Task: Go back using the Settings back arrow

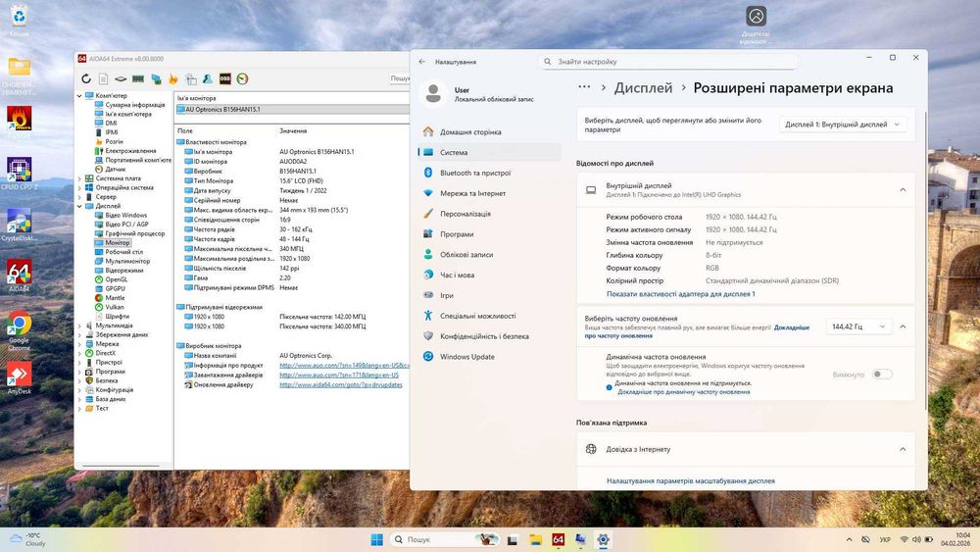Action: [421, 62]
